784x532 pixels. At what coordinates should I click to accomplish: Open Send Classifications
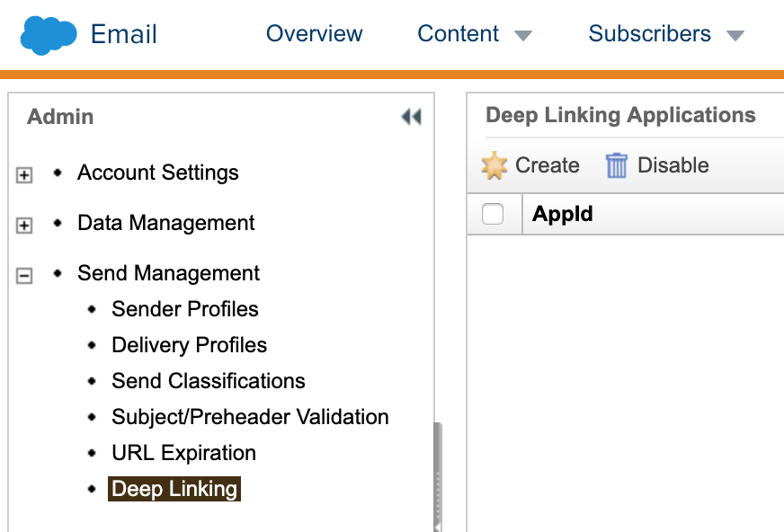(209, 381)
